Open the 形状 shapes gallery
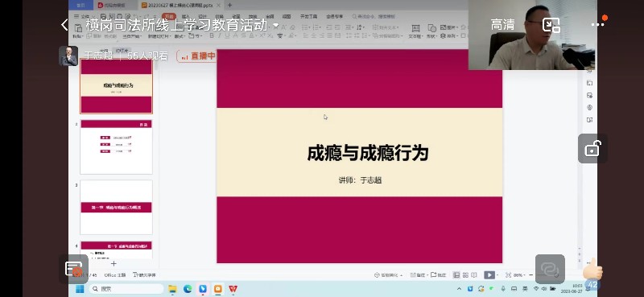The height and width of the screenshot is (297, 644). [431, 31]
